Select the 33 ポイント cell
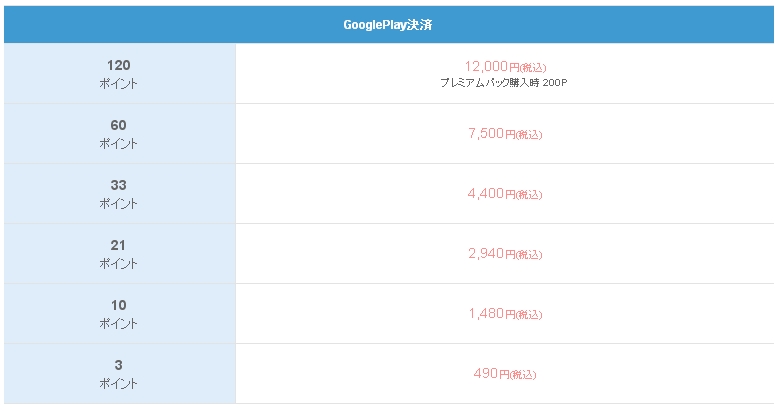 click(120, 194)
